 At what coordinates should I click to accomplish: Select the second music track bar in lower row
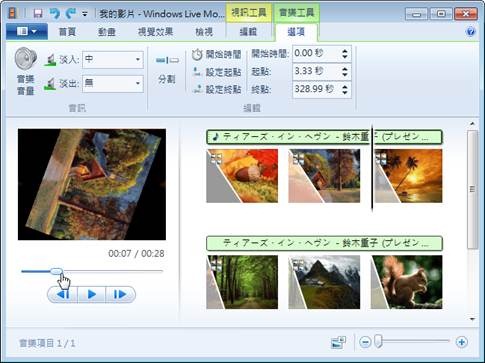tap(324, 243)
